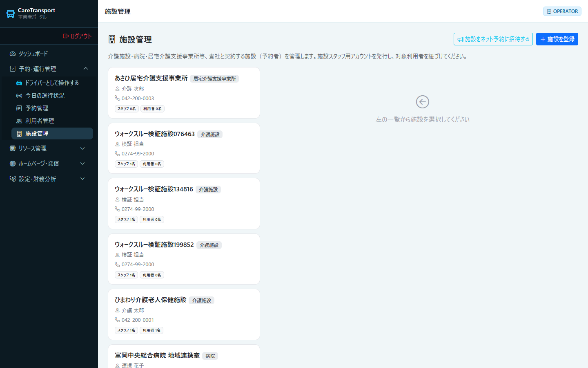Click the phone icon beside 042-200-0001
This screenshot has height=368, width=588.
(x=117, y=320)
